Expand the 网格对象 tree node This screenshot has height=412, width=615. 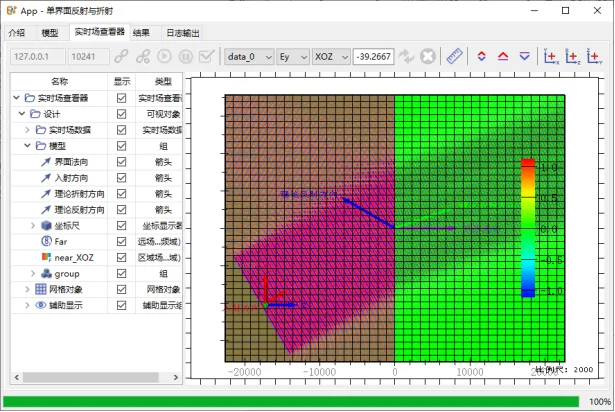point(27,290)
